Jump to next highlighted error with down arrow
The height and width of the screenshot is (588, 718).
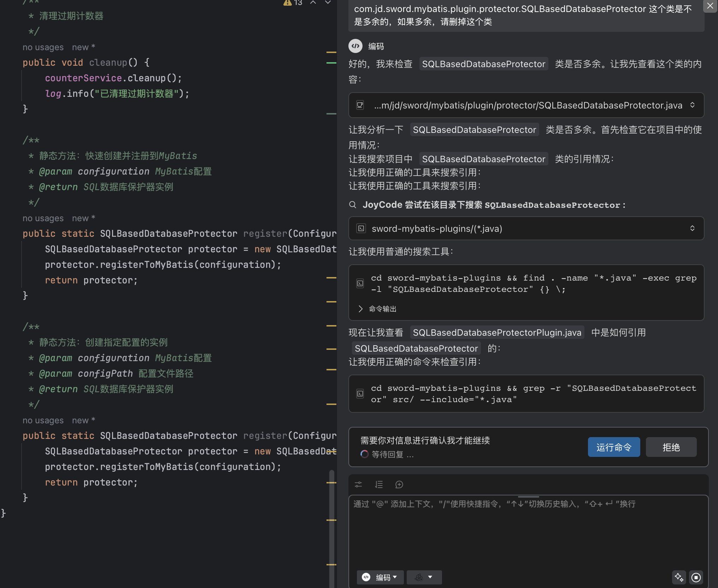tap(328, 3)
